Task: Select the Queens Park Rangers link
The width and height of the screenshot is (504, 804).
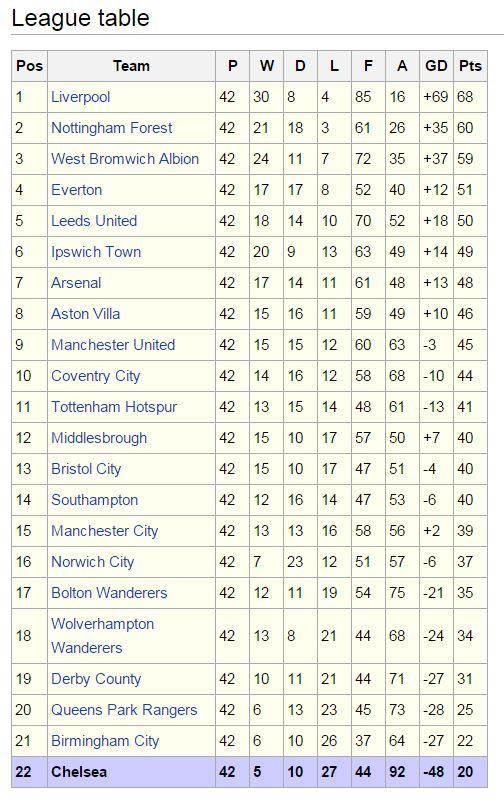Action: click(x=124, y=710)
